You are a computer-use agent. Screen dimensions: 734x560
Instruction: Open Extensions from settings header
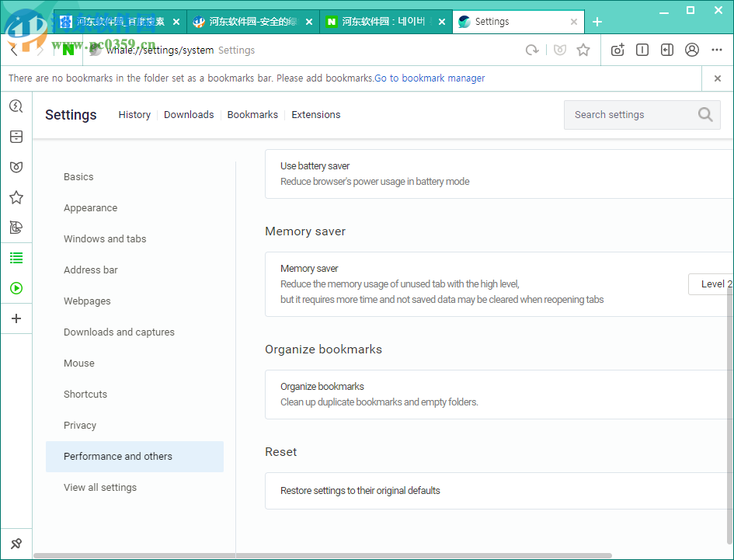click(316, 115)
